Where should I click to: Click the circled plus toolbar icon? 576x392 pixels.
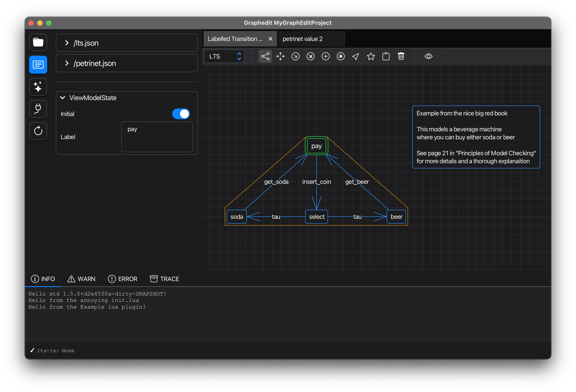click(x=325, y=56)
